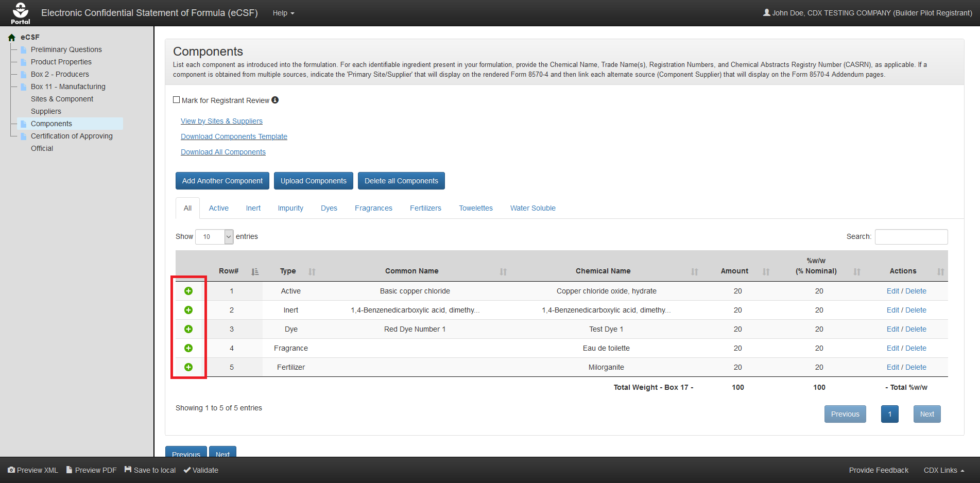Delete the Eau de toilette row
Image resolution: width=980 pixels, height=483 pixels.
coord(916,348)
